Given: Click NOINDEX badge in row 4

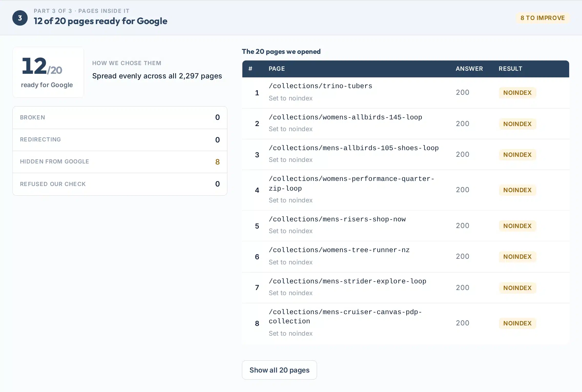Looking at the screenshot, I should [517, 190].
